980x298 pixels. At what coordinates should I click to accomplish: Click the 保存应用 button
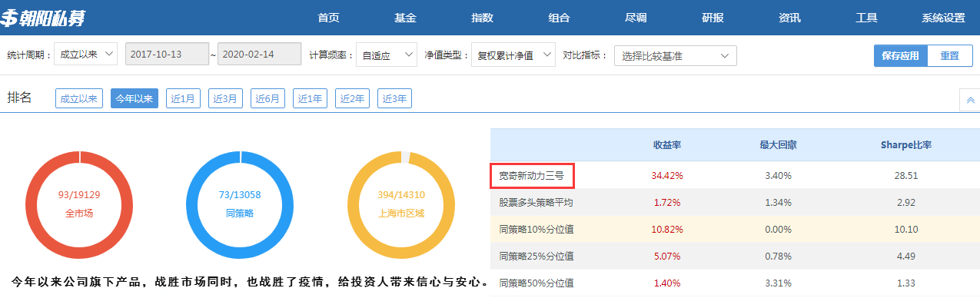point(900,55)
